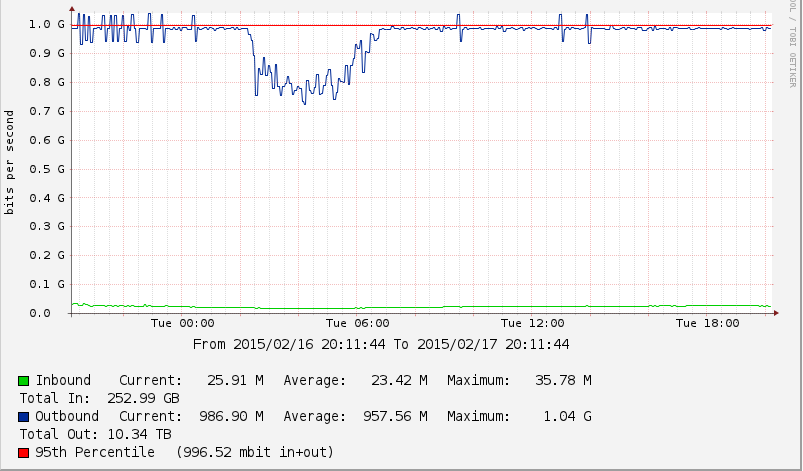
Task: Click the 0.5 G y-axis label
Action: point(47,169)
